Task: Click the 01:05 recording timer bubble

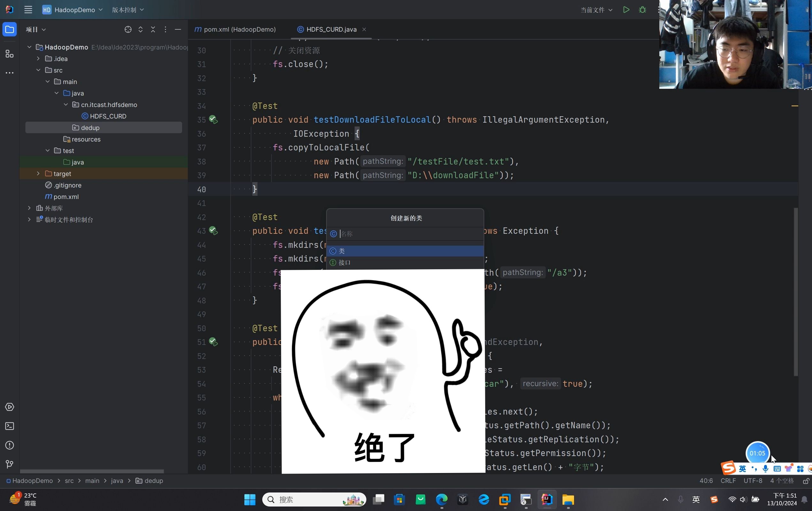Action: pyautogui.click(x=757, y=453)
